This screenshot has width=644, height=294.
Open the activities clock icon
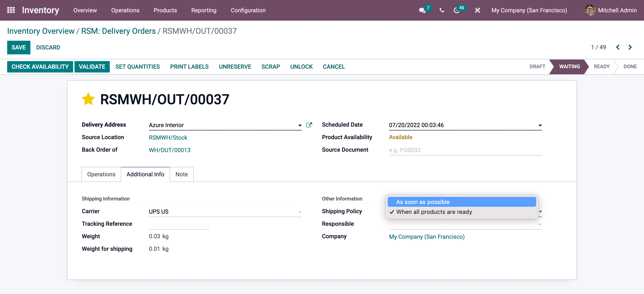(x=456, y=10)
